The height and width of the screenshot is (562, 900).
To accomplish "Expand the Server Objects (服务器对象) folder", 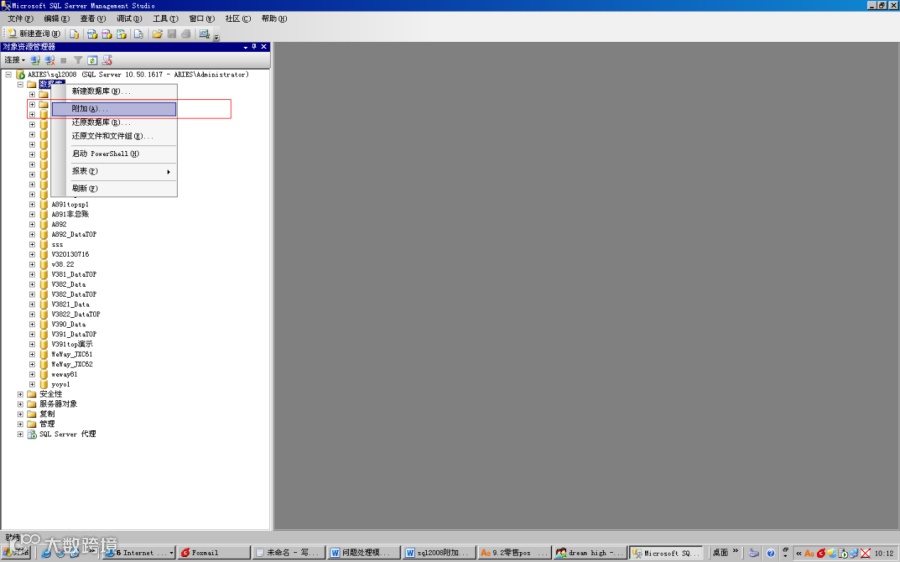I will tap(20, 404).
